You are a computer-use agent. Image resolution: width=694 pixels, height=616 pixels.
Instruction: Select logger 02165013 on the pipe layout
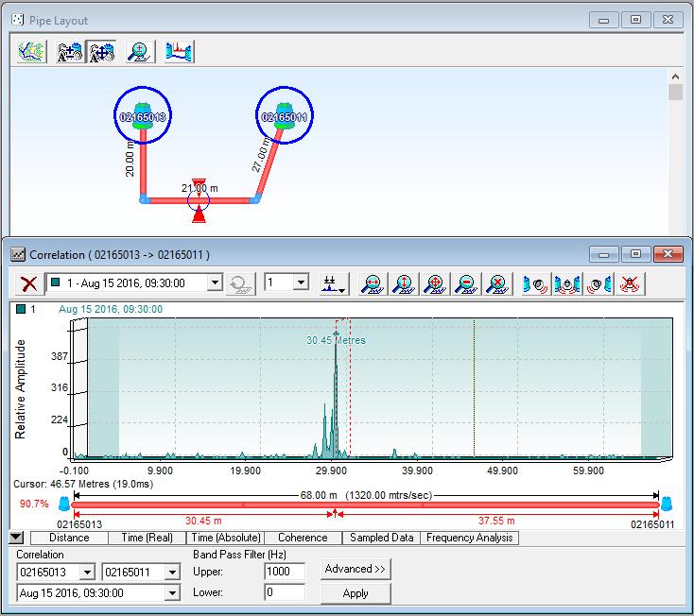pos(143,115)
